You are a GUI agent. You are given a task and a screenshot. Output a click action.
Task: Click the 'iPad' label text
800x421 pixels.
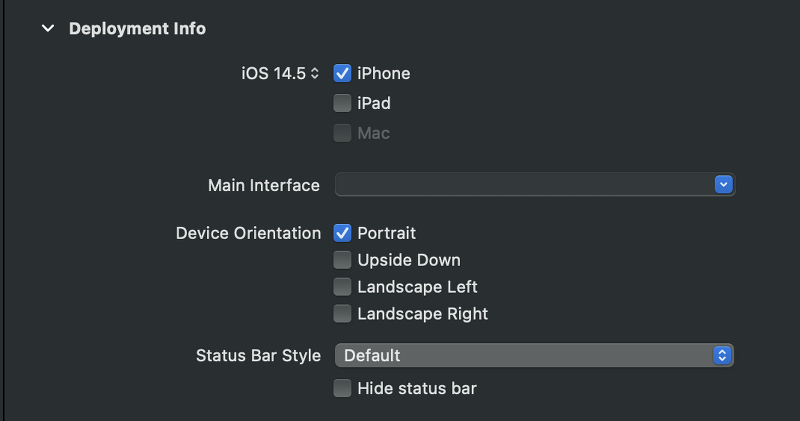tap(373, 103)
